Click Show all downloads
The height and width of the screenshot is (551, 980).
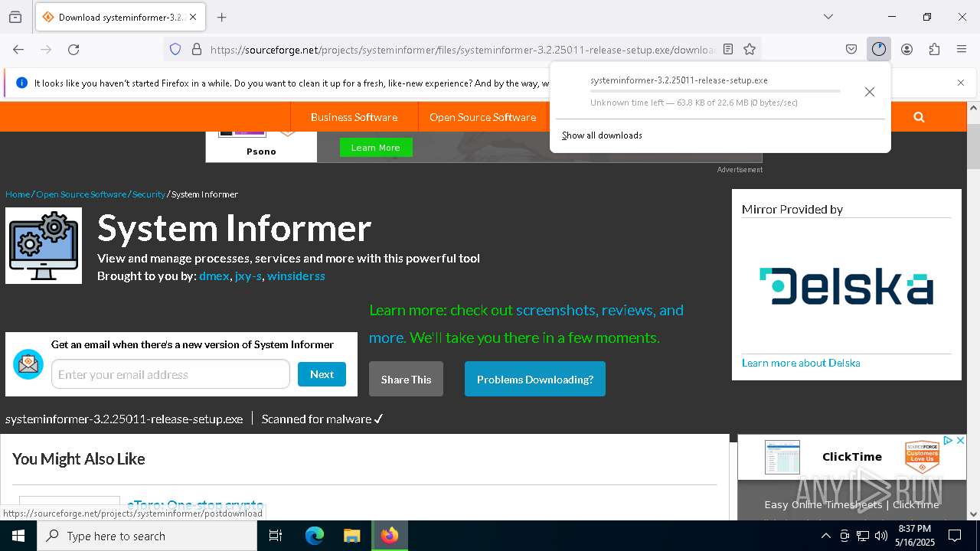point(602,135)
